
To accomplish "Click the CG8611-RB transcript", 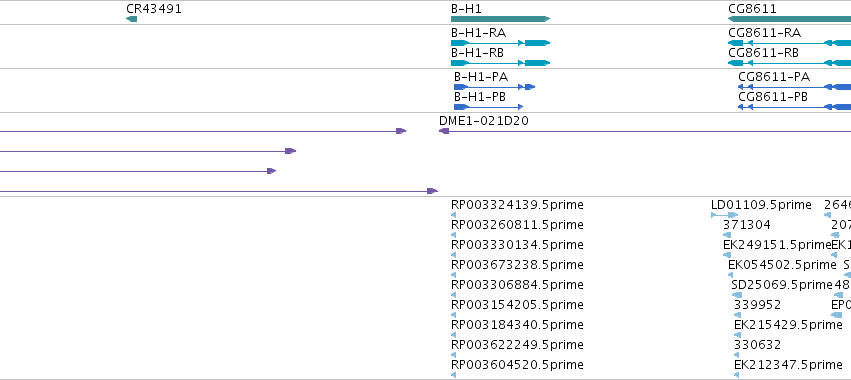I will coord(789,63).
